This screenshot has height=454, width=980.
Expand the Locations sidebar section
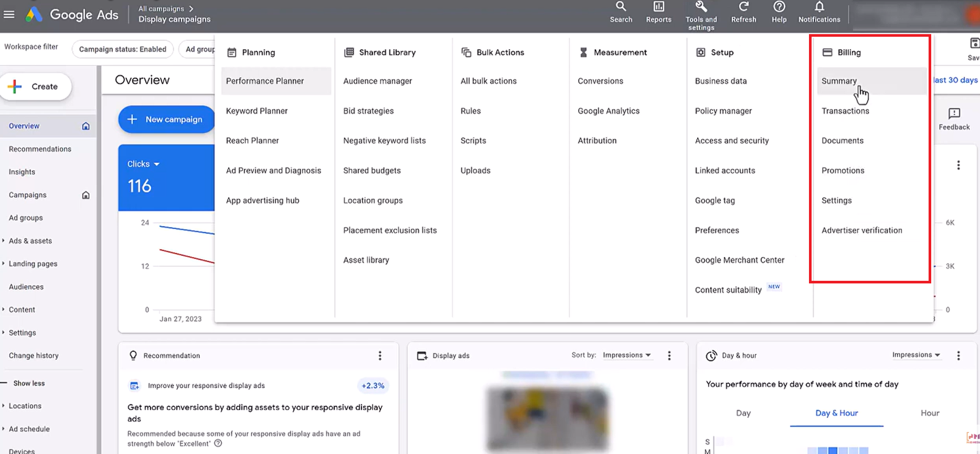click(x=4, y=406)
